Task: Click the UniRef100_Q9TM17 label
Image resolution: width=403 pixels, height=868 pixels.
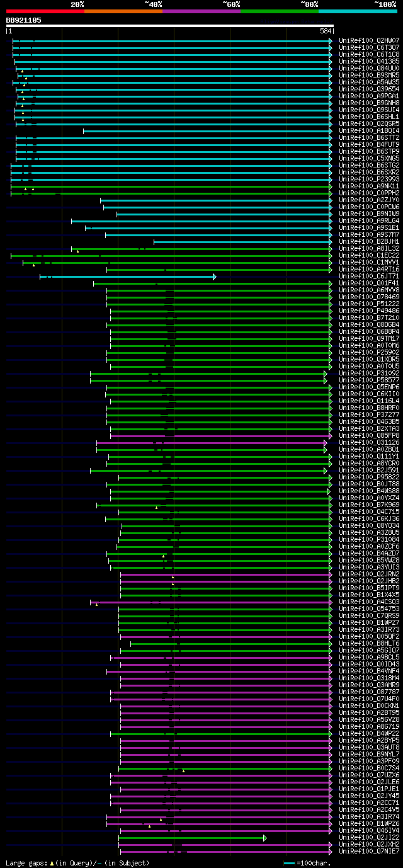Action: (369, 339)
